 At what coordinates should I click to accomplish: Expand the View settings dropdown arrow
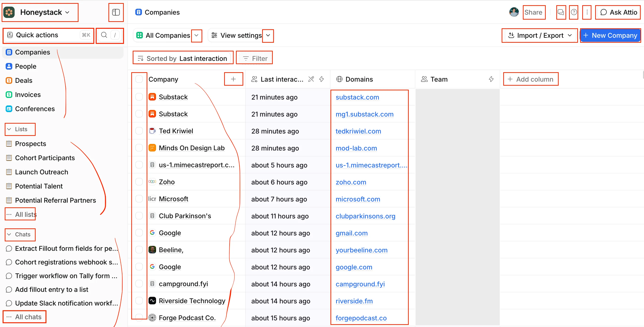[268, 36]
